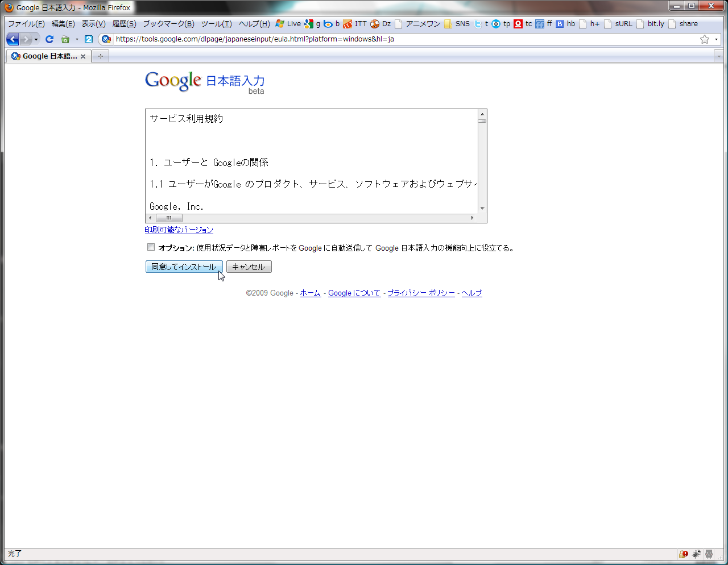Viewport: 728px width, 565px height.
Task: Click the Firebug bug status icon
Action: 696,554
